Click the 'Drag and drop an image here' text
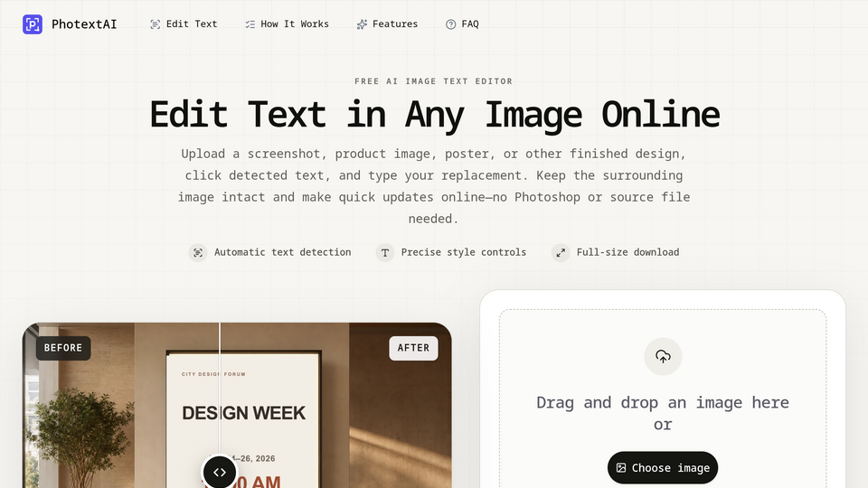Screen dimensions: 868x488 tap(663, 402)
